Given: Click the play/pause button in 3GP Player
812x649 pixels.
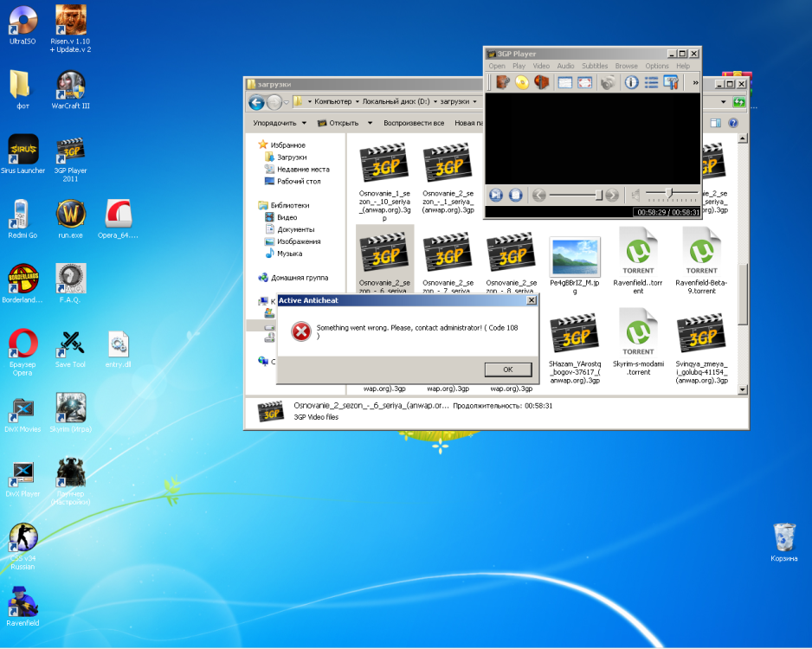Looking at the screenshot, I should coord(496,195).
